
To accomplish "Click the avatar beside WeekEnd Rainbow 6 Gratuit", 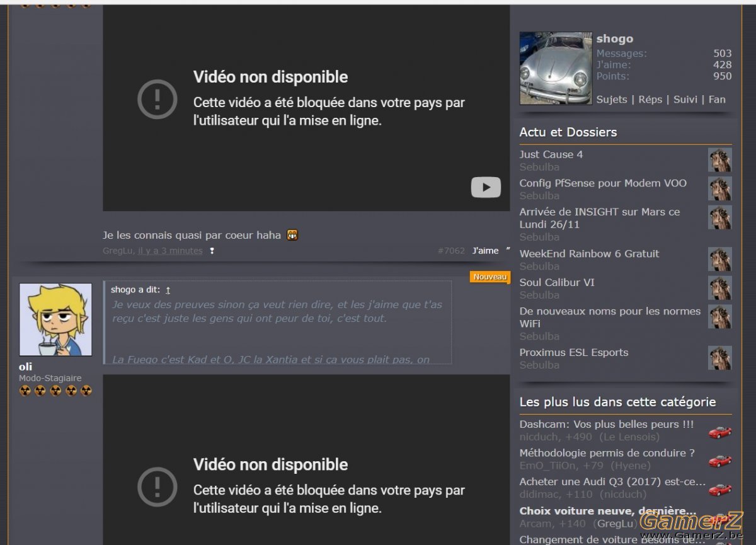I will pyautogui.click(x=719, y=260).
